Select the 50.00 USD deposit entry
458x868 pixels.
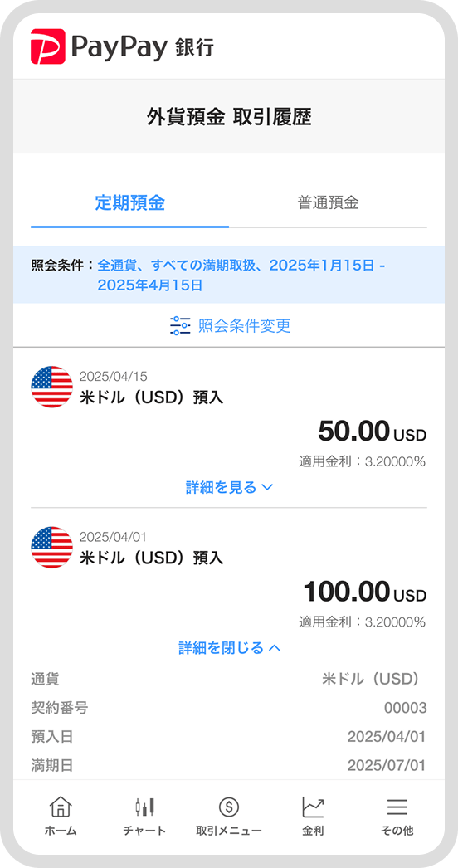(229, 427)
